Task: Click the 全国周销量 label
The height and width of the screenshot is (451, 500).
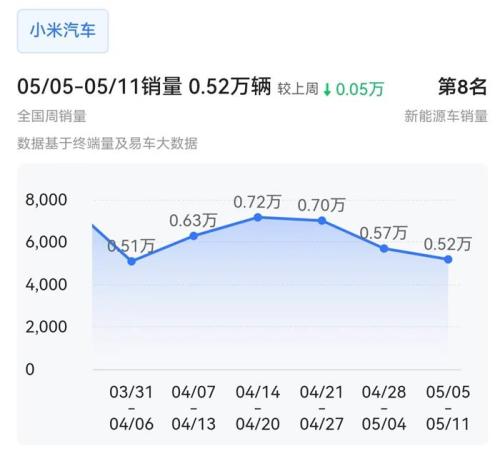Action: click(52, 116)
